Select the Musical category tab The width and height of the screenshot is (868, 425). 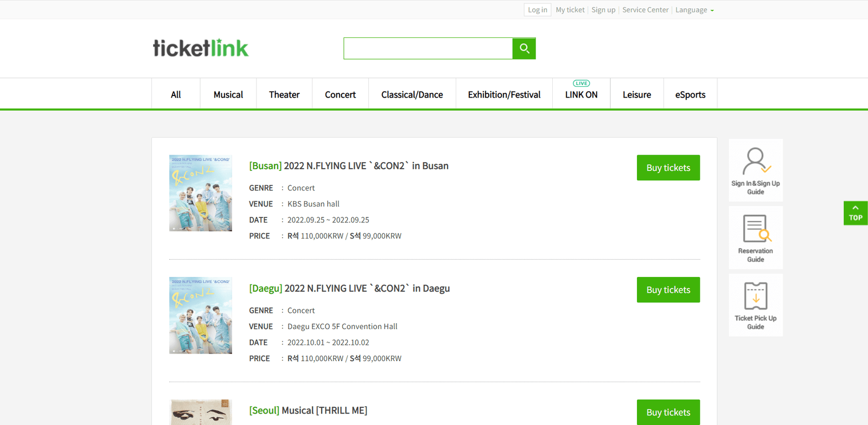click(228, 94)
